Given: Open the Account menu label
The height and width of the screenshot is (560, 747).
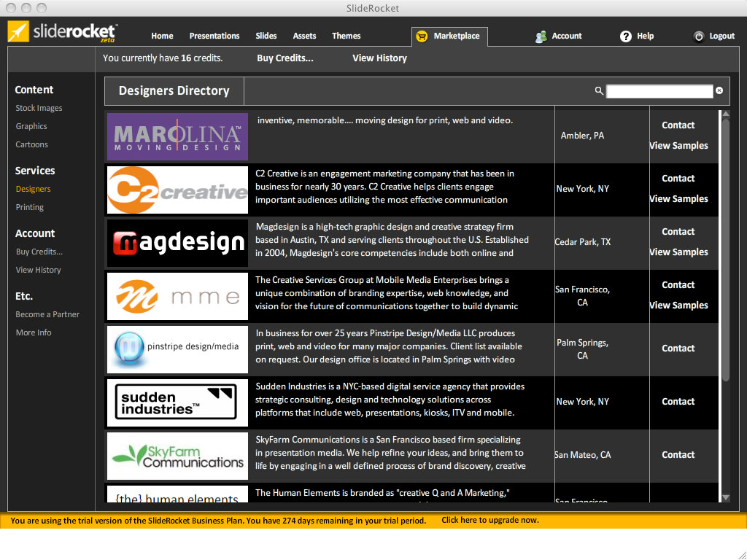Looking at the screenshot, I should pos(566,36).
